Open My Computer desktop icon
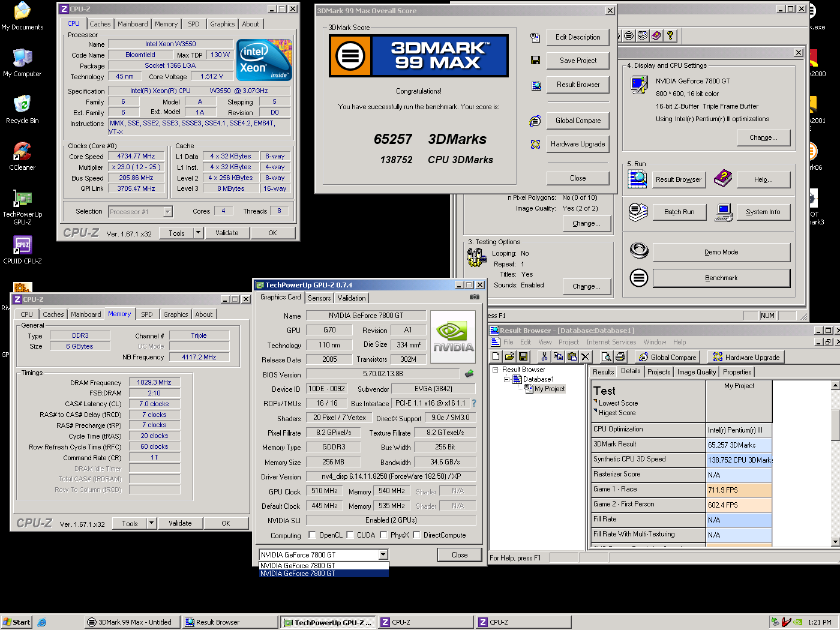This screenshot has height=630, width=840. [x=22, y=63]
